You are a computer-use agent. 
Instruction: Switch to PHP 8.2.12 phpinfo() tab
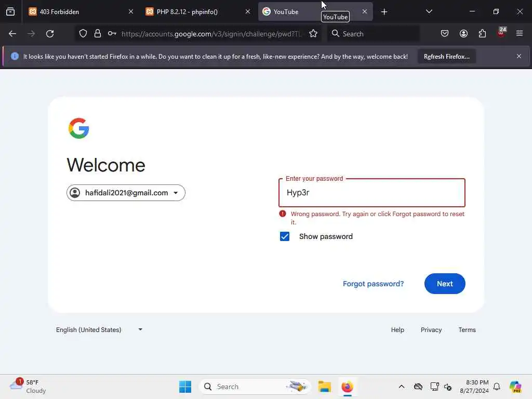coord(197,12)
